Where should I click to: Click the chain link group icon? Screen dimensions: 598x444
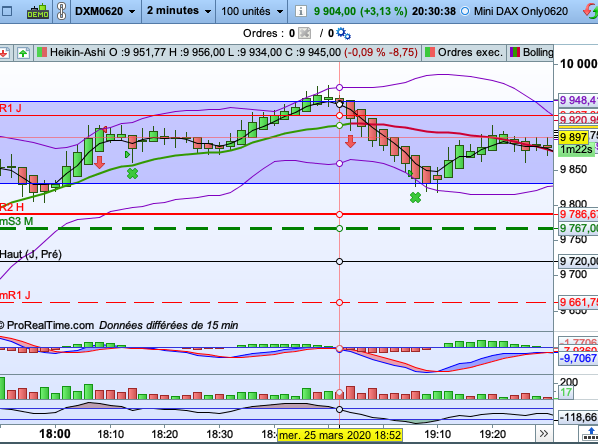point(61,11)
